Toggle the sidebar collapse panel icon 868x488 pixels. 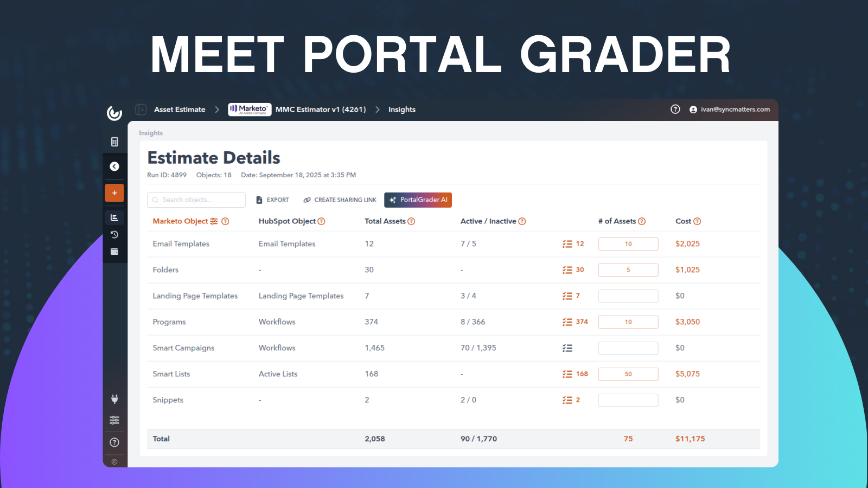pos(141,110)
